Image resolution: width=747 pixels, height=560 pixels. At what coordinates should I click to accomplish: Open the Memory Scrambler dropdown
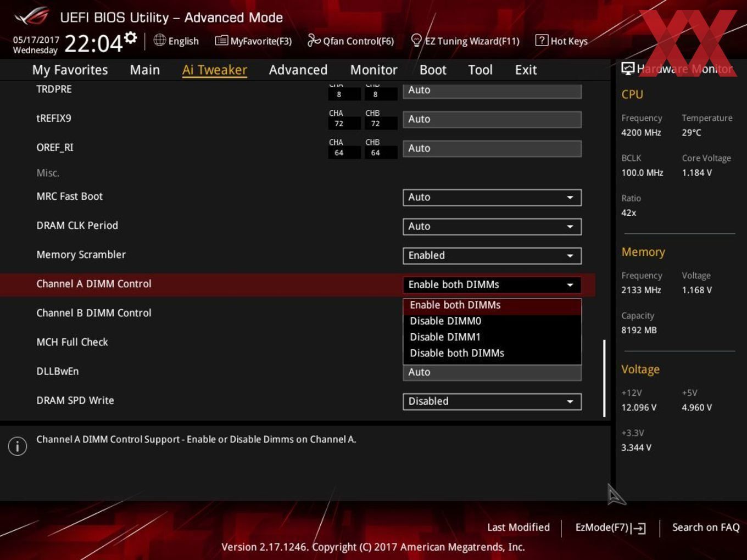coord(492,255)
